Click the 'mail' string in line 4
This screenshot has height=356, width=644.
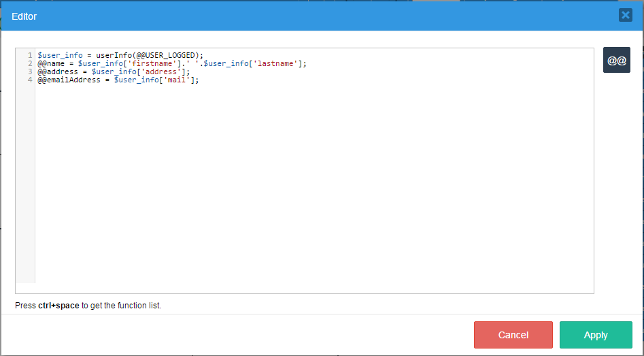click(x=175, y=80)
